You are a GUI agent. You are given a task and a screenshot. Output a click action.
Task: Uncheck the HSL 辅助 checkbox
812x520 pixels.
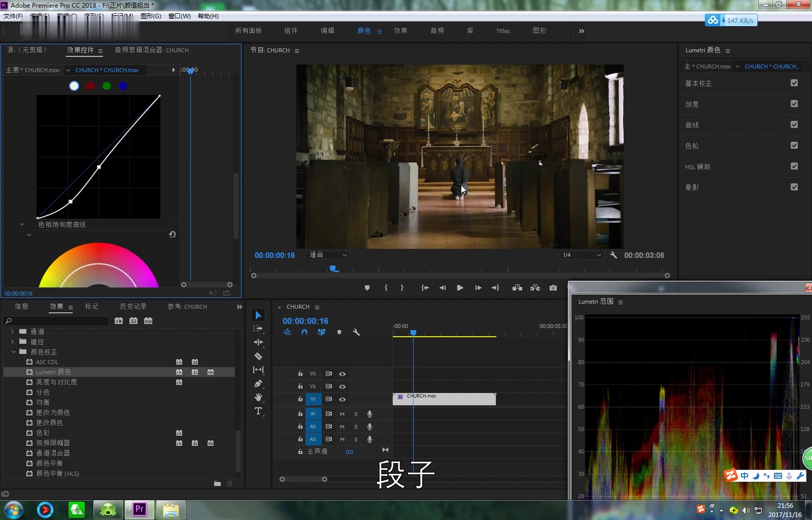[794, 166]
